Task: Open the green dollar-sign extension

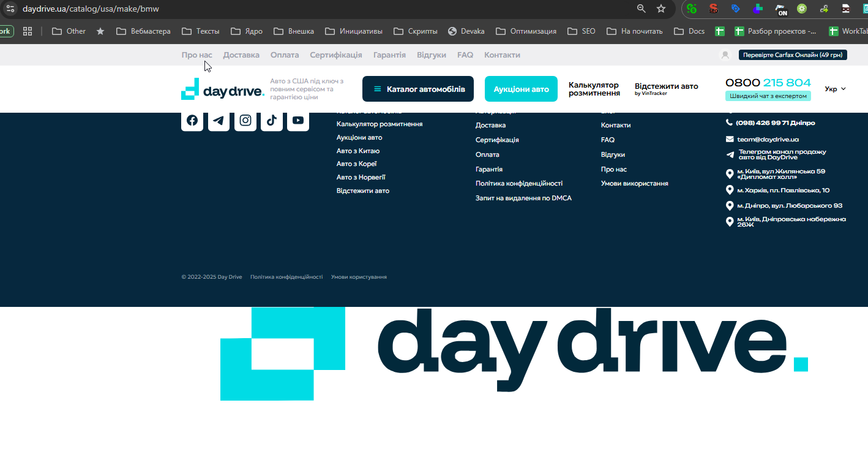Action: pos(692,9)
